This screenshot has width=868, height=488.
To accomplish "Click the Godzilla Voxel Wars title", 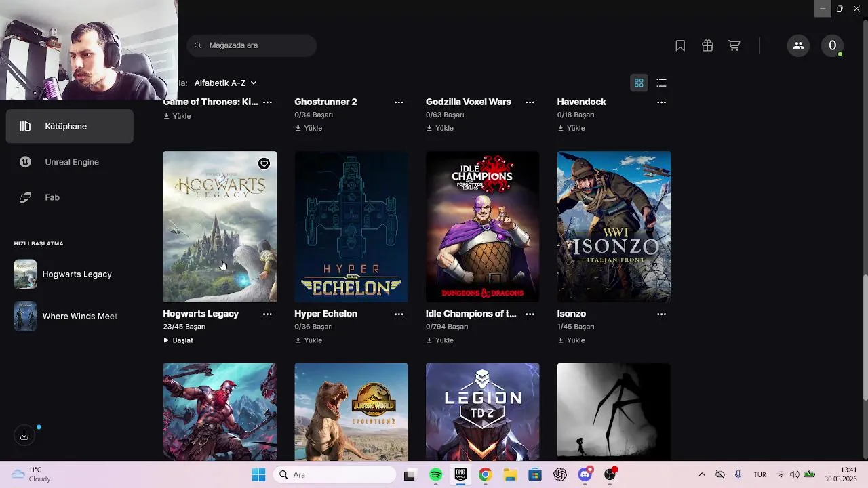I will (x=469, y=102).
